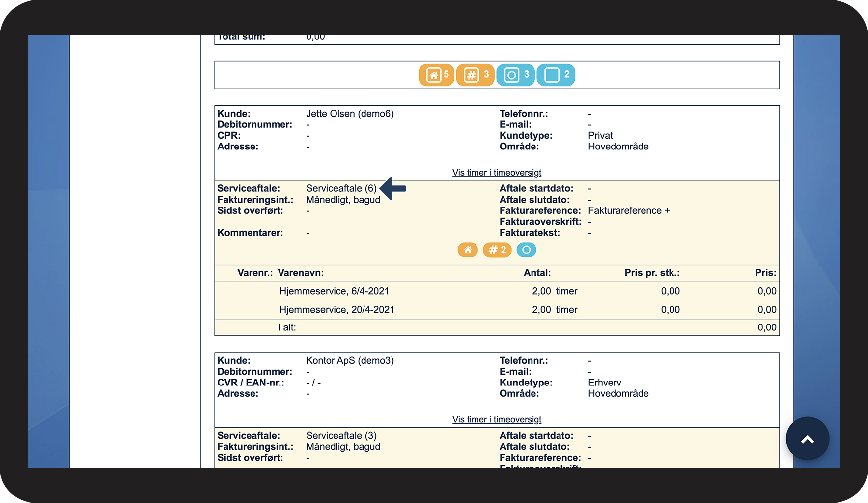
Task: Click dark blue arrow beside Serviceaftale (6)
Action: (x=393, y=188)
